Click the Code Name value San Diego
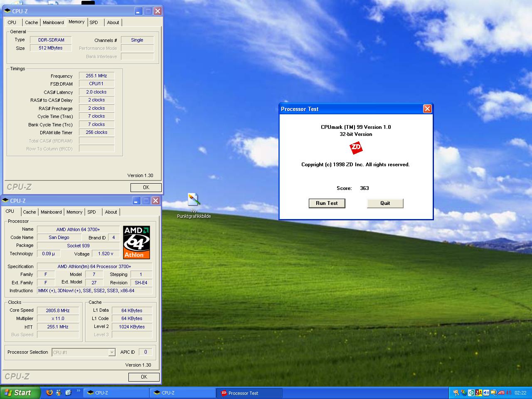Screen dimensions: 532x399 (59, 237)
